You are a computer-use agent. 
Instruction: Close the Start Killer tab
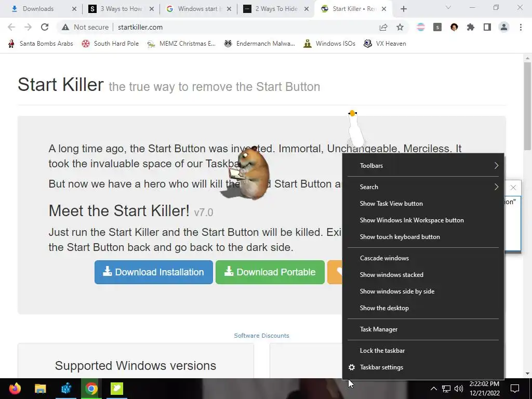(384, 9)
